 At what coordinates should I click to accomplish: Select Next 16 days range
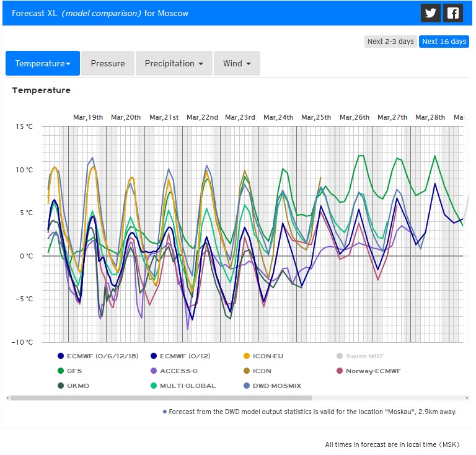coord(444,42)
